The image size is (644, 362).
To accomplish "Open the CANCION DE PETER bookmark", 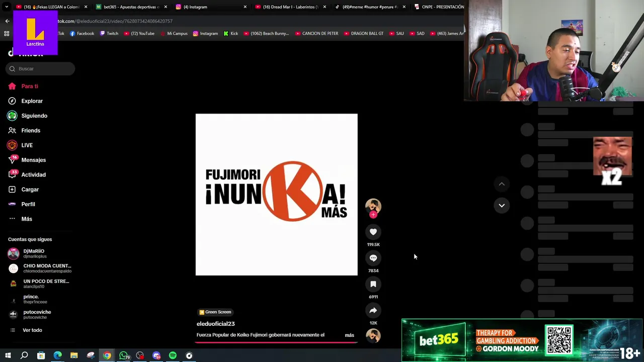I will coord(316,34).
